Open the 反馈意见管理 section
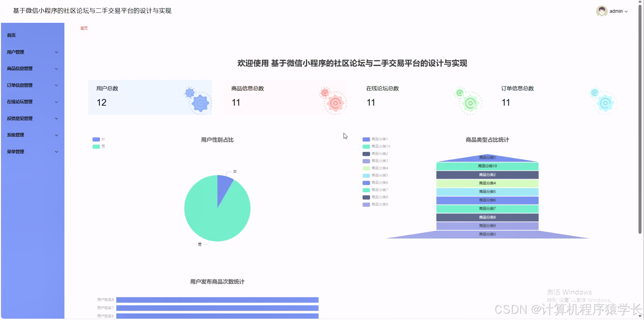Viewport: 644px width, 320px height. [x=32, y=118]
